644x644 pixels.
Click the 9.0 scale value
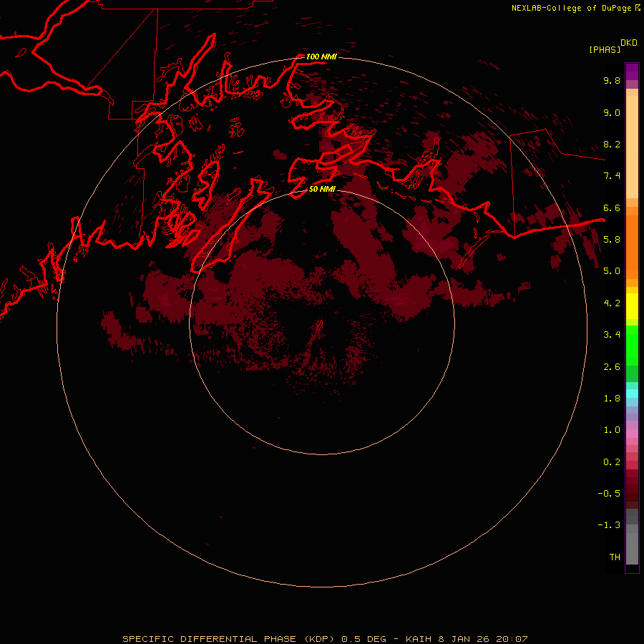612,112
